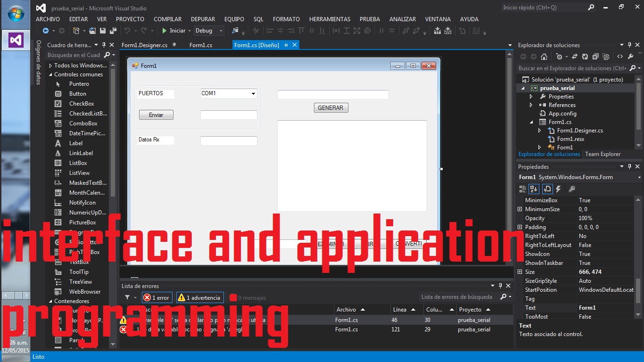Click the Sync with Active Document icon

(x=575, y=57)
